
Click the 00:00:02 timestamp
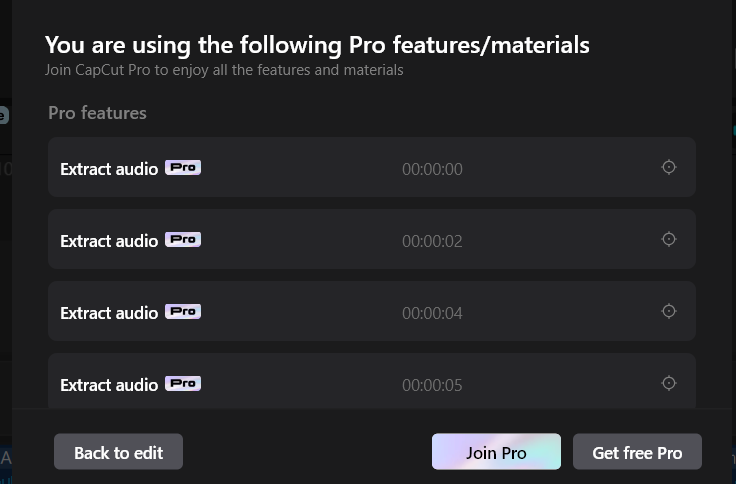(432, 241)
